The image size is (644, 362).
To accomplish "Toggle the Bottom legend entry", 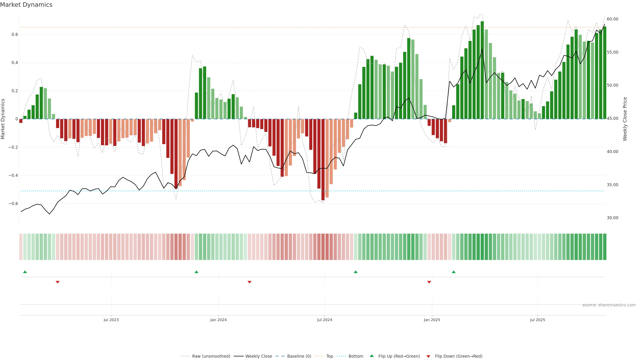I will pyautogui.click(x=356, y=356).
